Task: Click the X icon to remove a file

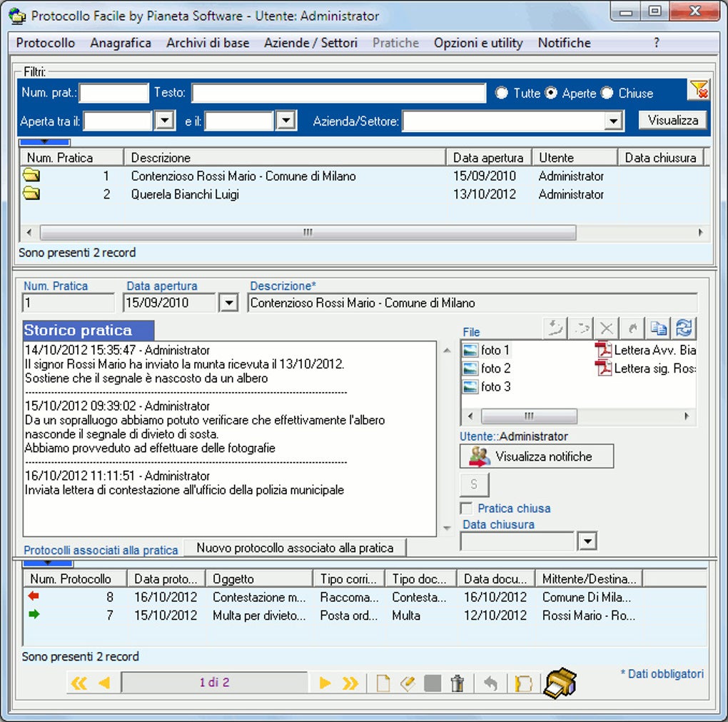Action: pos(606,328)
